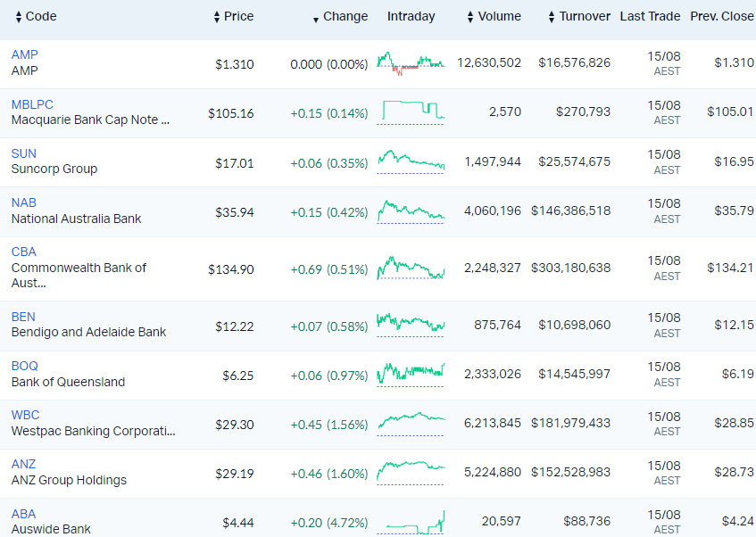The height and width of the screenshot is (537, 756).
Task: View Bendigo Bank intraday sparkline
Action: [x=411, y=325]
